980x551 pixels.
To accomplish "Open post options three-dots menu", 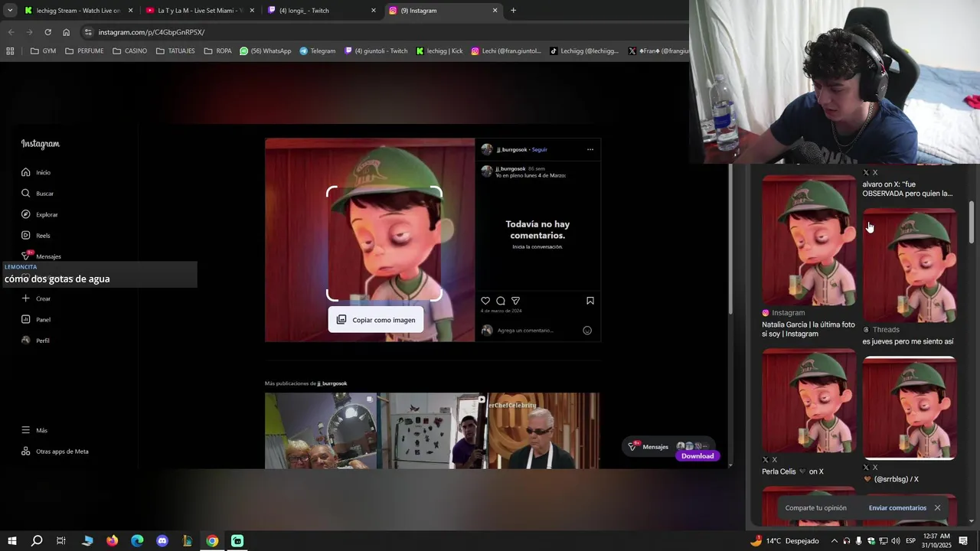I will click(590, 149).
